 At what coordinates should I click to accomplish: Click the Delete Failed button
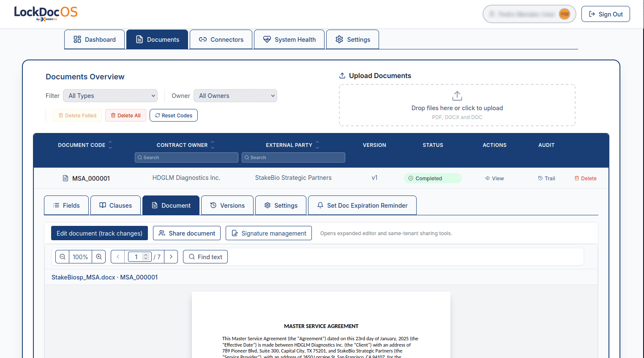[77, 115]
